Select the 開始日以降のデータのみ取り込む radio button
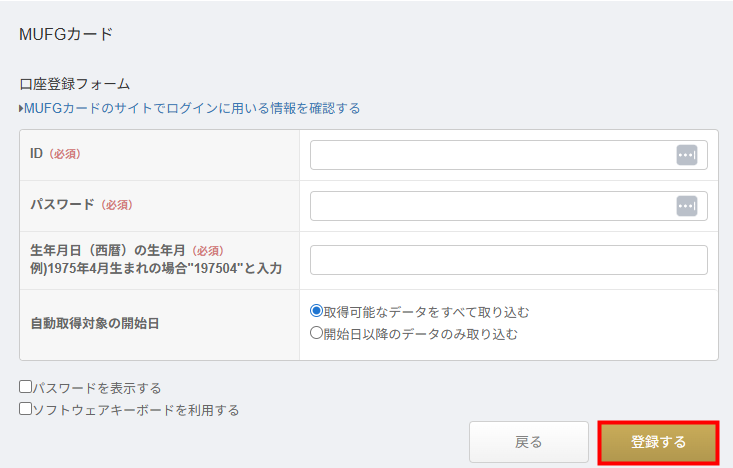This screenshot has width=733, height=468. click(x=317, y=334)
